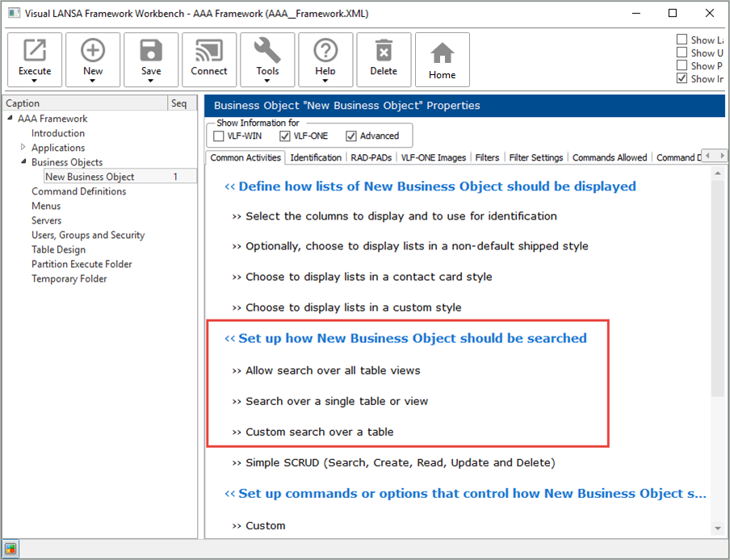Select Command Definitions in the tree
730x560 pixels.
[x=78, y=191]
